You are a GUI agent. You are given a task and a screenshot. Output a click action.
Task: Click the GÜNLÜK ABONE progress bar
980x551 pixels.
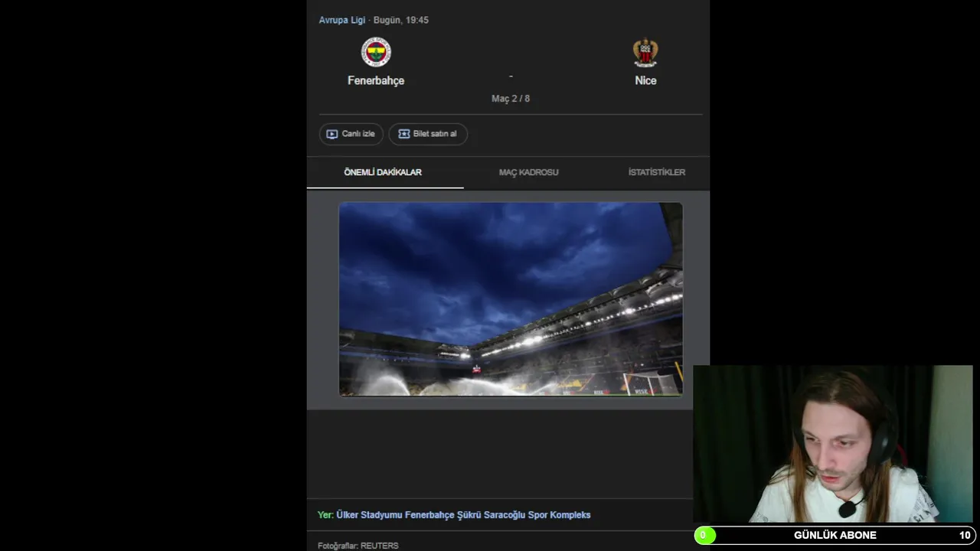(x=834, y=535)
